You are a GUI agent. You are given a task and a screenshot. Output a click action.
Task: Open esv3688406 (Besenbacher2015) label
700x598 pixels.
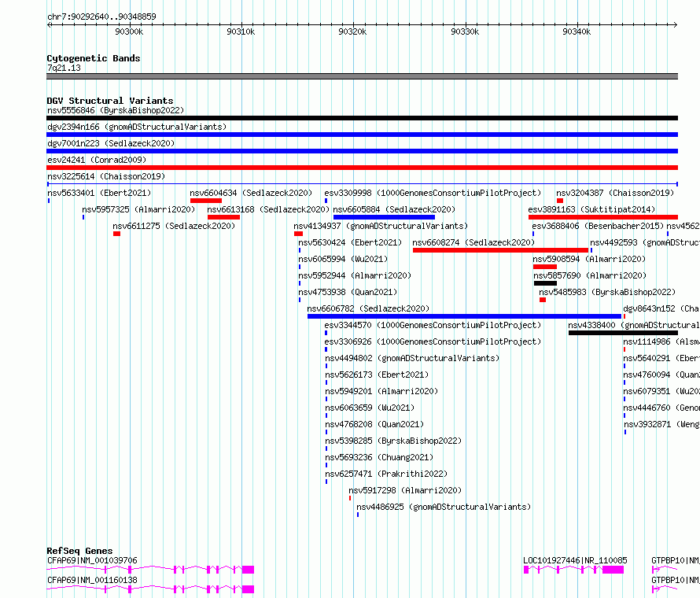point(598,226)
